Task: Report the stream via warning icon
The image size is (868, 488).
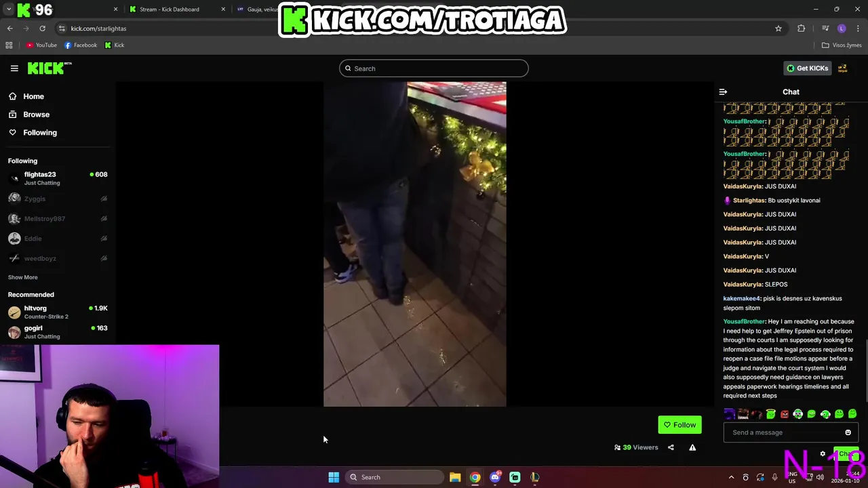Action: 692,447
